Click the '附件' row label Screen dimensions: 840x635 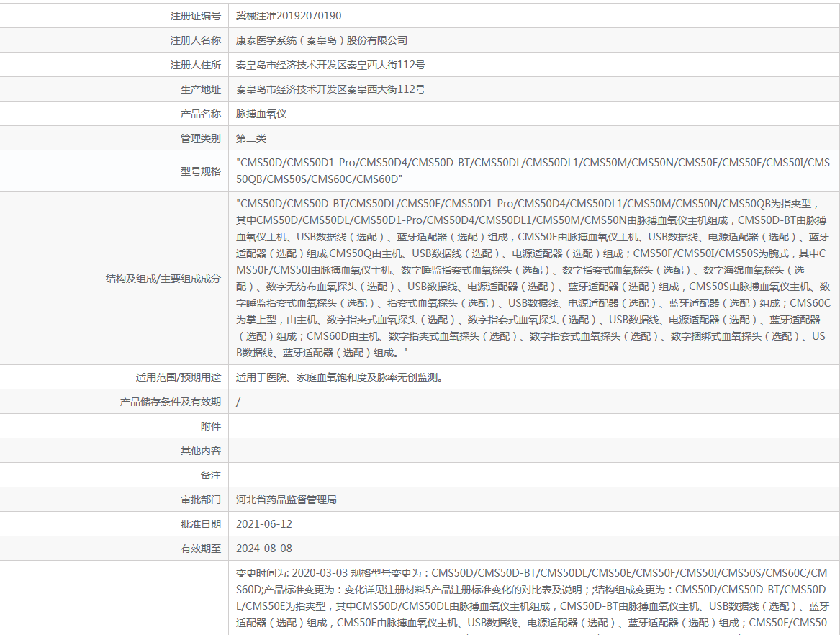(x=211, y=426)
